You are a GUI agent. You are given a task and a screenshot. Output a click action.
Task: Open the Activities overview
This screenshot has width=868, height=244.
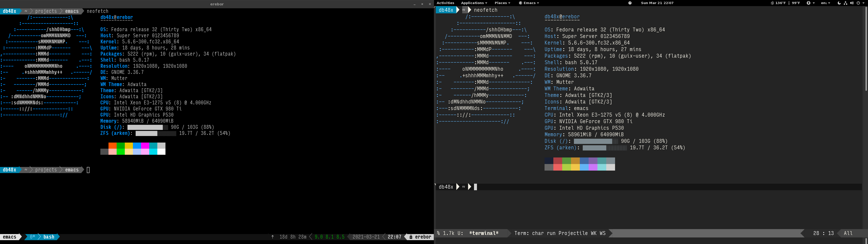445,3
